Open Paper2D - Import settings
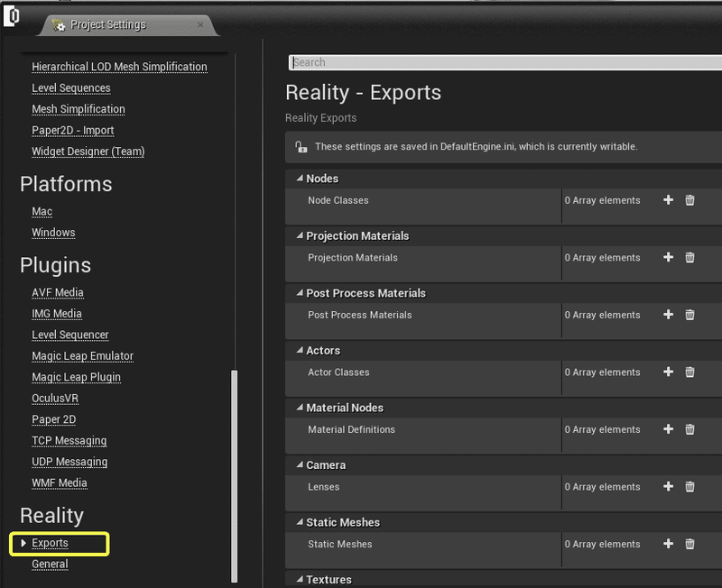722x588 pixels. click(73, 130)
